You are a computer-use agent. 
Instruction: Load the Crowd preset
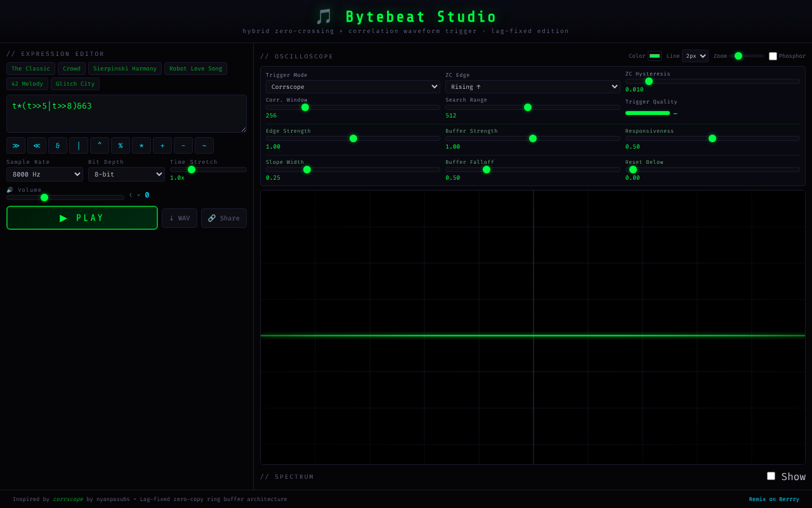tap(72, 69)
